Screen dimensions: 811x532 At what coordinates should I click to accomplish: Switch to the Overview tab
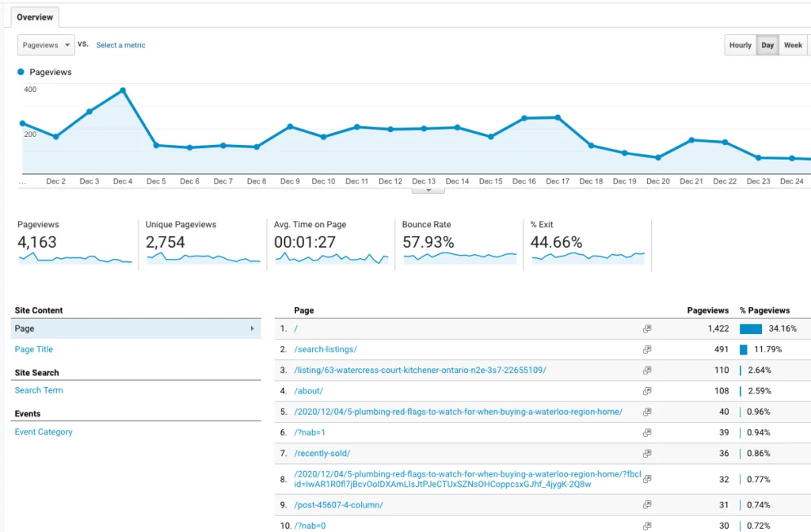coord(35,17)
